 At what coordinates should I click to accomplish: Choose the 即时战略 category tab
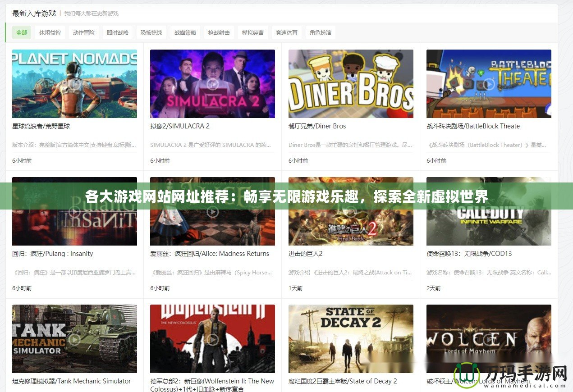point(118,32)
